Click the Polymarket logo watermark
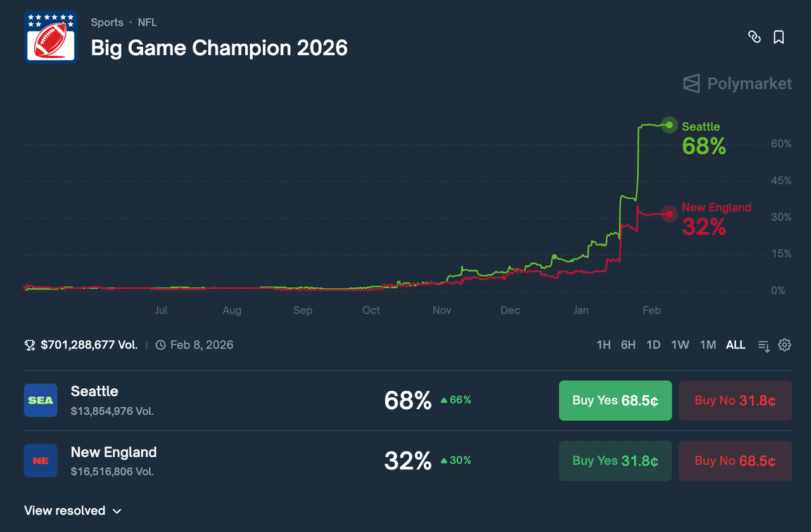This screenshot has width=811, height=532. coord(738,84)
